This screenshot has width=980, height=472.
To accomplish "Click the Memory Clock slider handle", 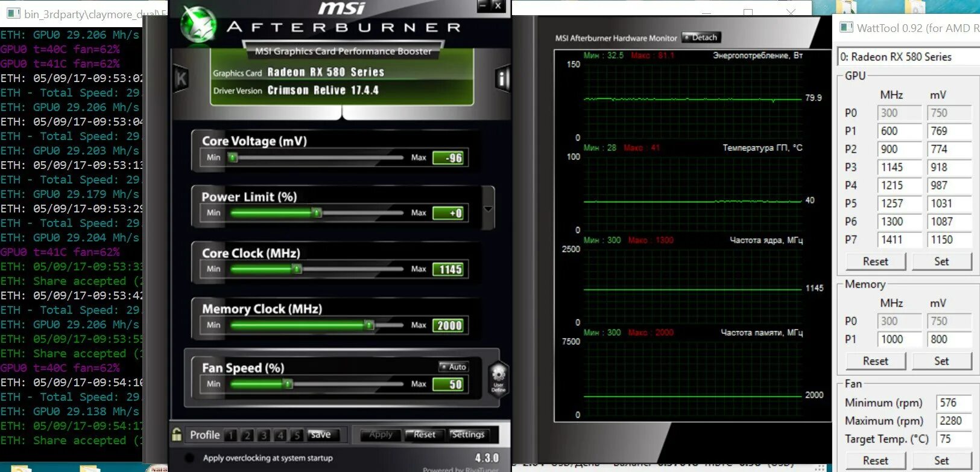I will pos(369,325).
